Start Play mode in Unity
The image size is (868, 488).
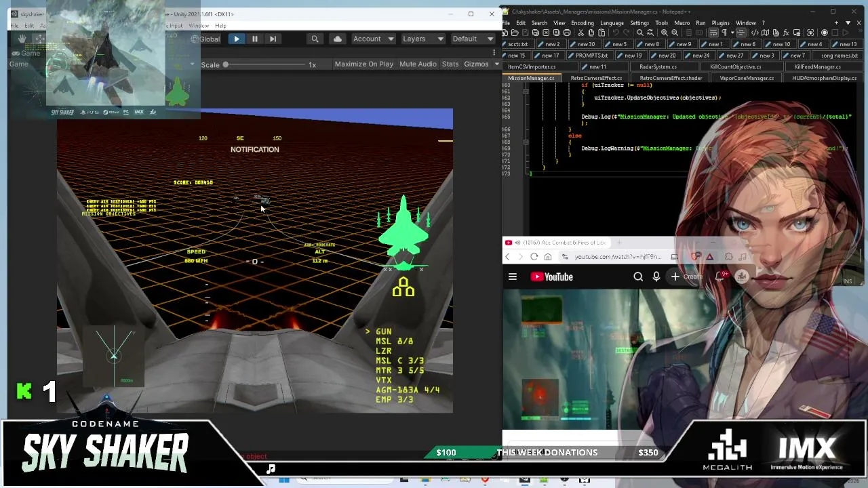[x=236, y=39]
